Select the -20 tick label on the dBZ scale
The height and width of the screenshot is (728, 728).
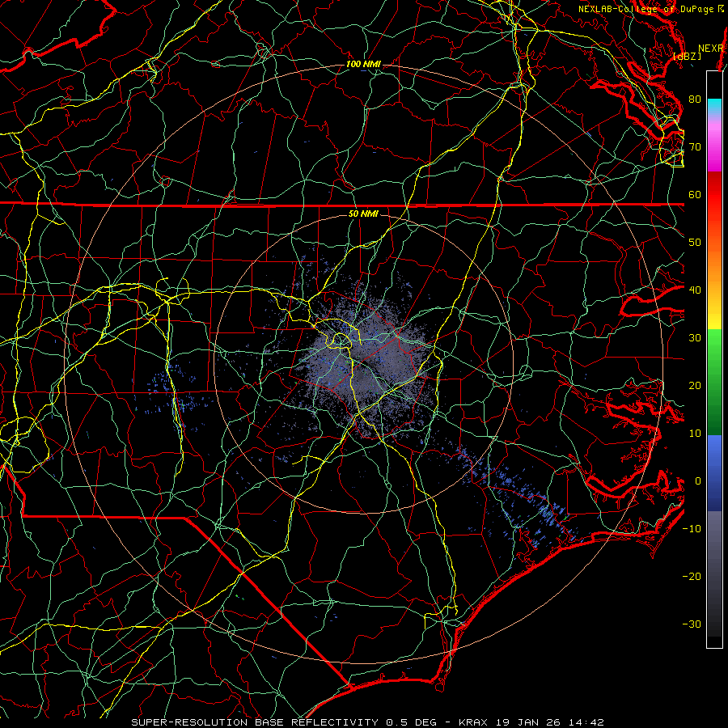pyautogui.click(x=692, y=576)
